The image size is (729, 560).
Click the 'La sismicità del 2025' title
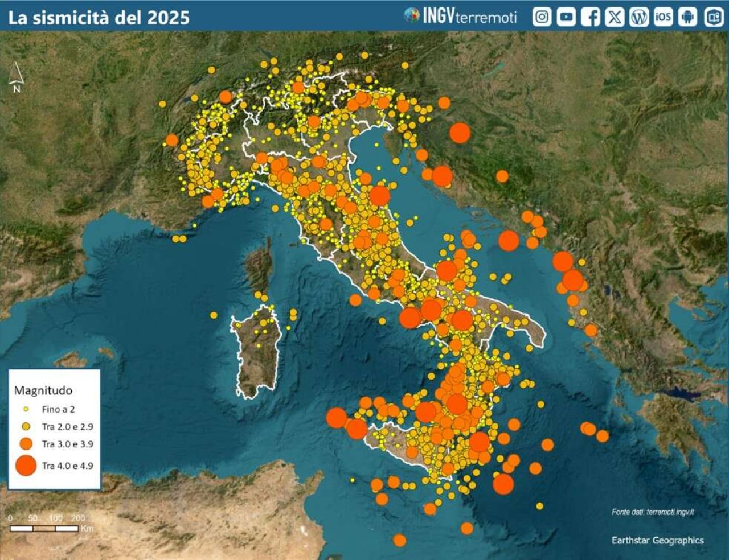pyautogui.click(x=99, y=18)
